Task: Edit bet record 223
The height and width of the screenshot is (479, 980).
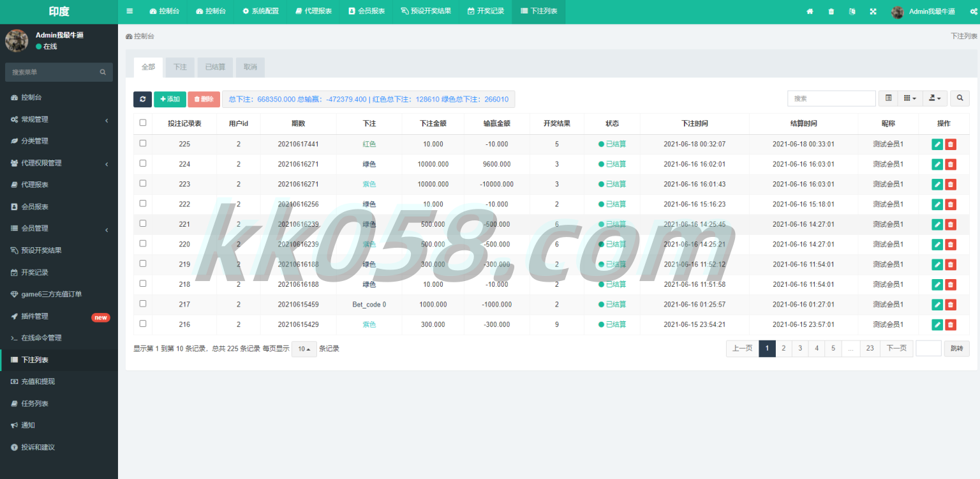Action: (937, 185)
